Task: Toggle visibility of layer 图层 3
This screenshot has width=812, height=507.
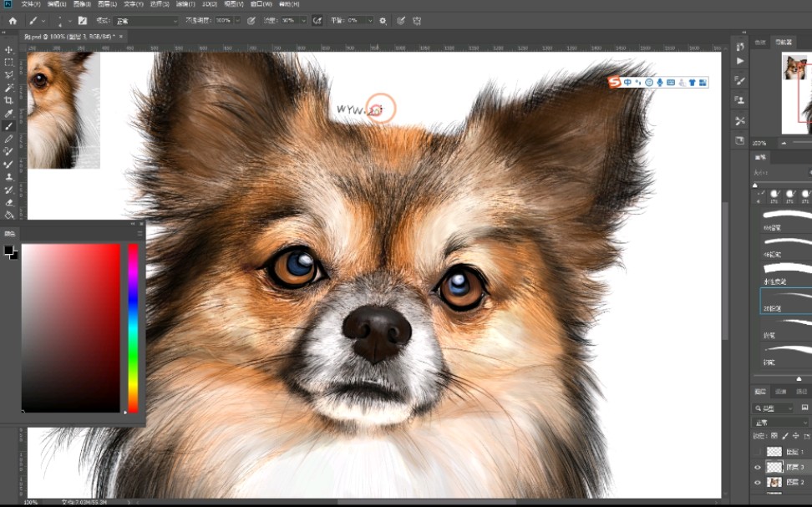Action: (x=758, y=468)
